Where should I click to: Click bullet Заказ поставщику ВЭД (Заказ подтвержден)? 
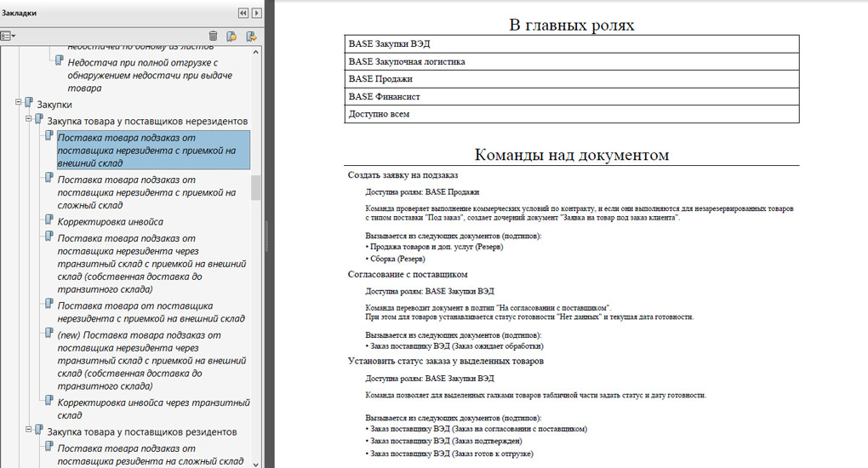click(444, 441)
